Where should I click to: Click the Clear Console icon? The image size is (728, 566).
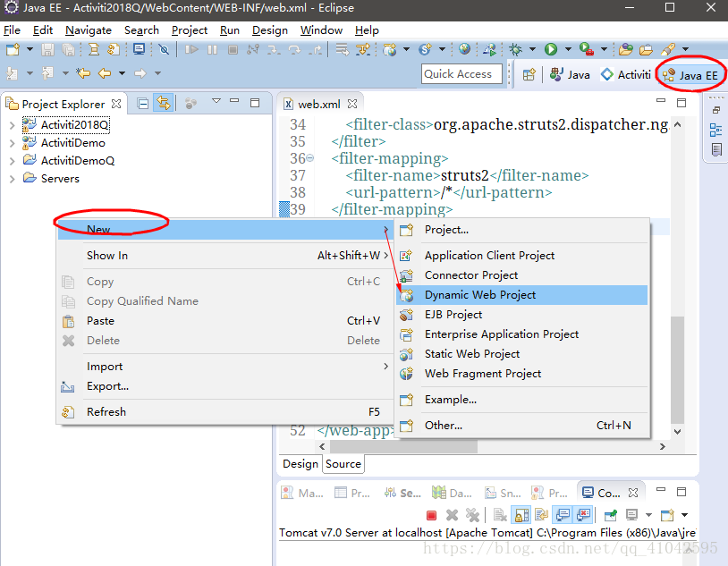click(500, 515)
